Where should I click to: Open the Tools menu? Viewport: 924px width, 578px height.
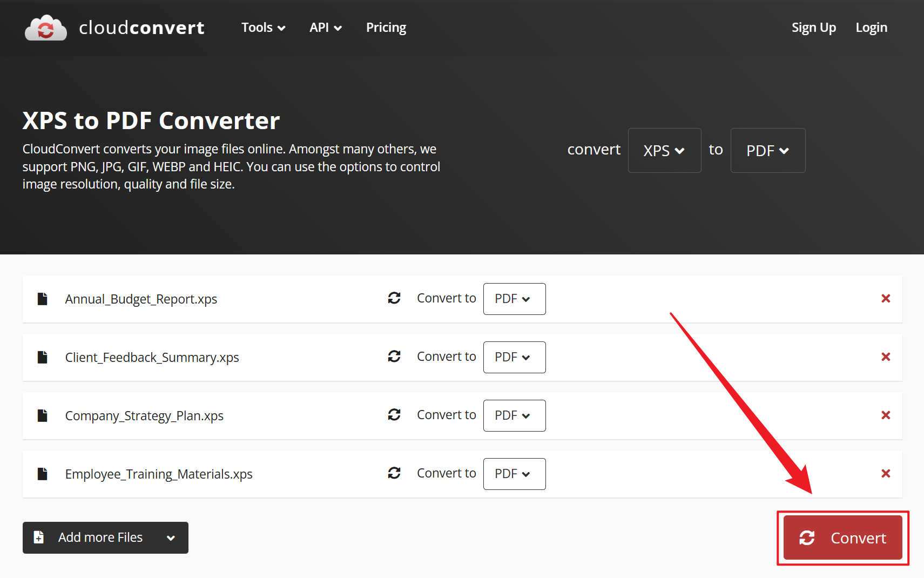pos(263,28)
